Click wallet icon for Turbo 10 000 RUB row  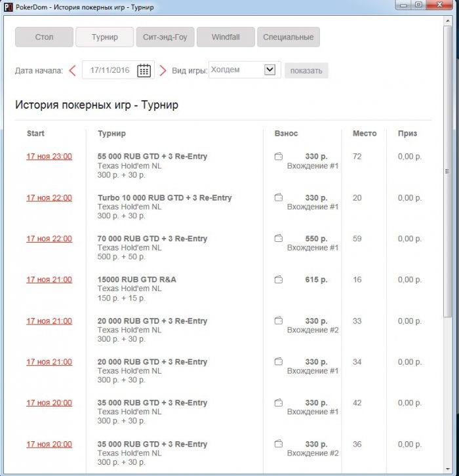(279, 197)
